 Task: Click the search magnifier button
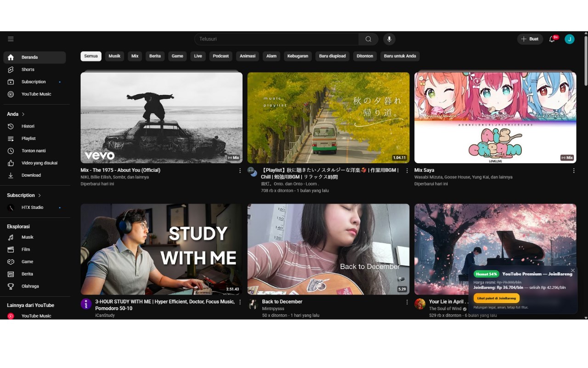point(368,39)
